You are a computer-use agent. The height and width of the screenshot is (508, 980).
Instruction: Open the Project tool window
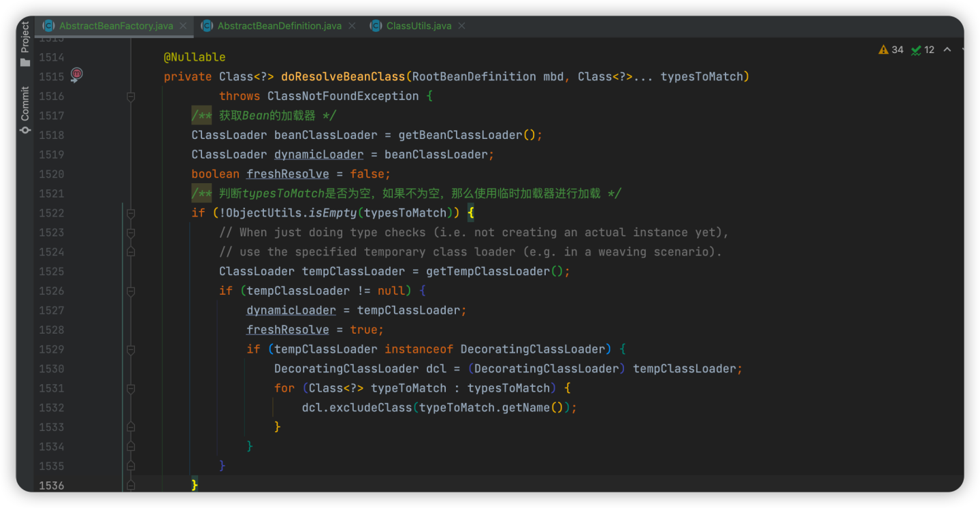[x=25, y=44]
